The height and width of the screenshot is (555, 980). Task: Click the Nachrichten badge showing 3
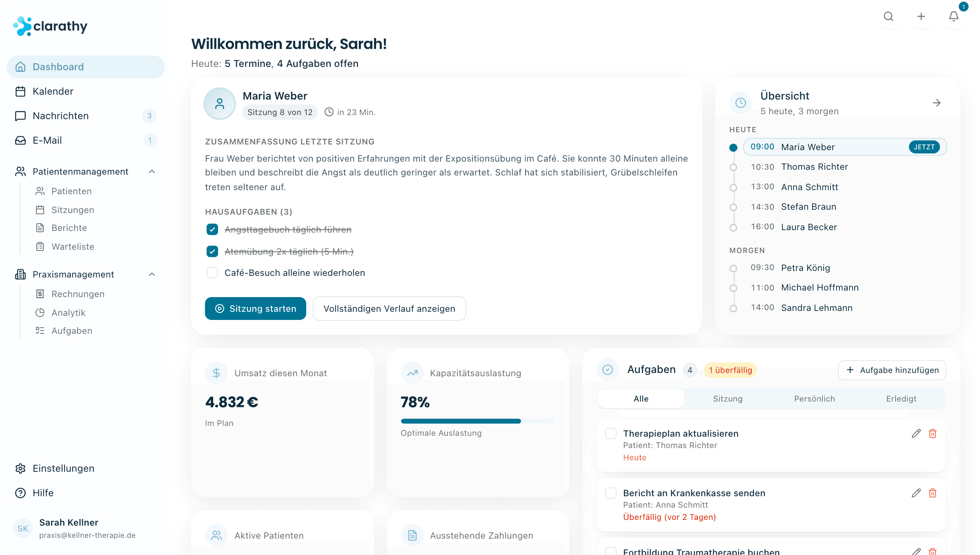click(x=149, y=116)
